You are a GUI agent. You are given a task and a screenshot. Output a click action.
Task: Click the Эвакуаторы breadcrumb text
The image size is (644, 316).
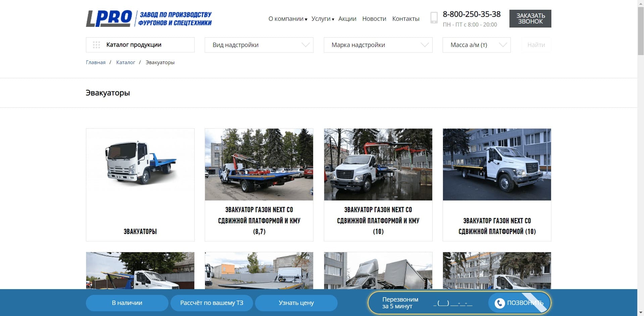pyautogui.click(x=160, y=62)
